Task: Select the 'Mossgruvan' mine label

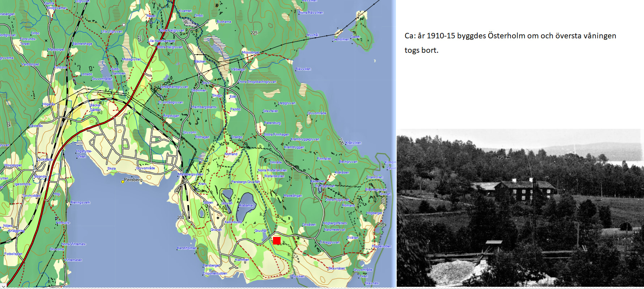Action: tap(131, 59)
